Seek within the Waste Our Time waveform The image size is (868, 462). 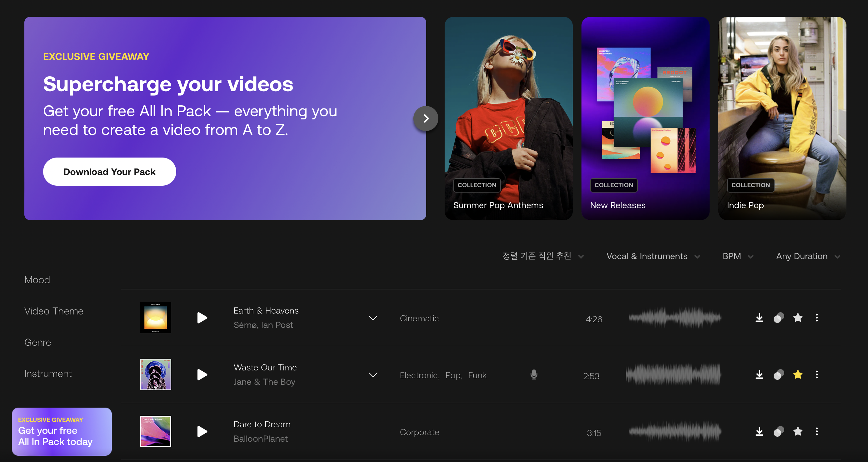tap(673, 375)
